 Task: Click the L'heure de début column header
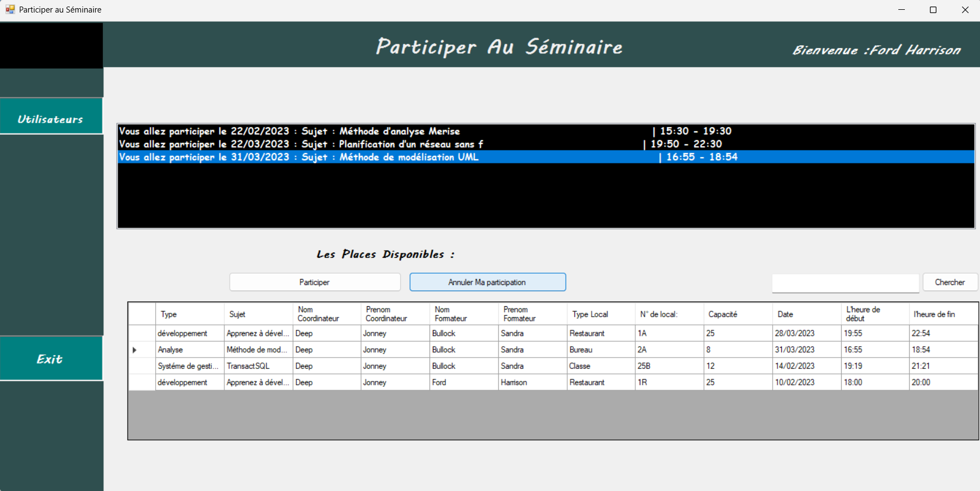point(875,314)
